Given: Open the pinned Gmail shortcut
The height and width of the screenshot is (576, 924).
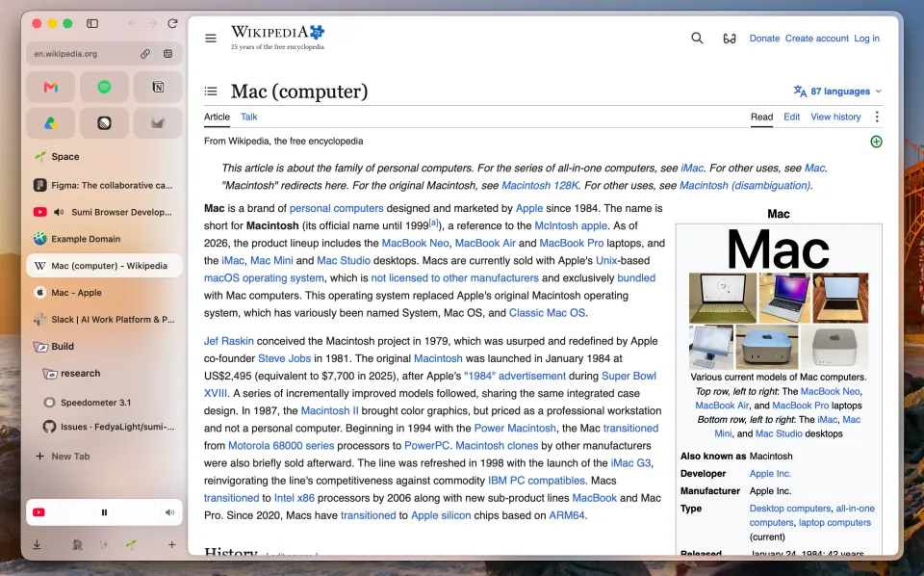Looking at the screenshot, I should [x=51, y=88].
